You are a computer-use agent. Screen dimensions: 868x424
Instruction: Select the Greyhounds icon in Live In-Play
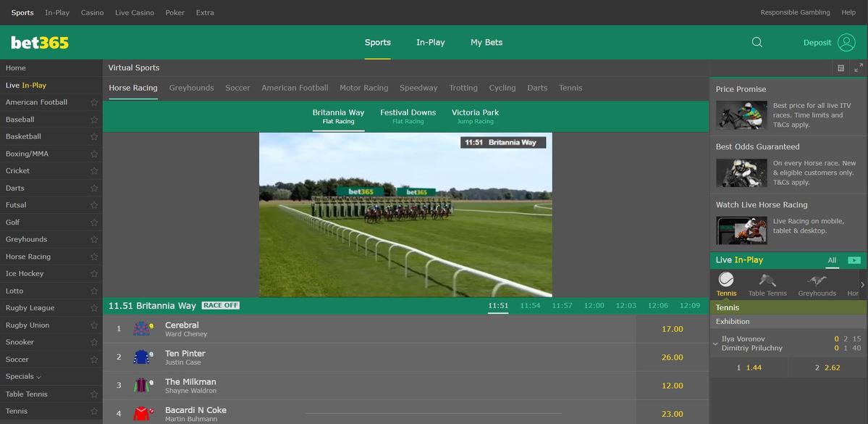tap(817, 280)
